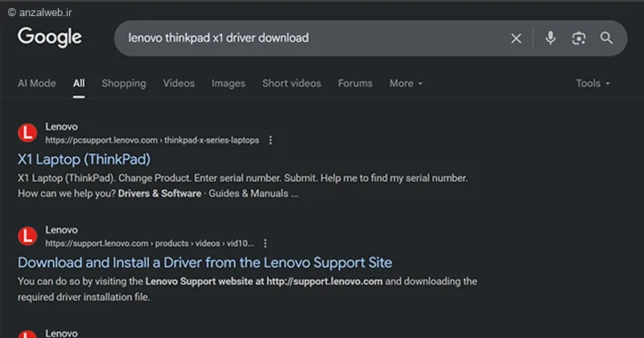Show Forums results tab
The image size is (644, 338).
[355, 84]
